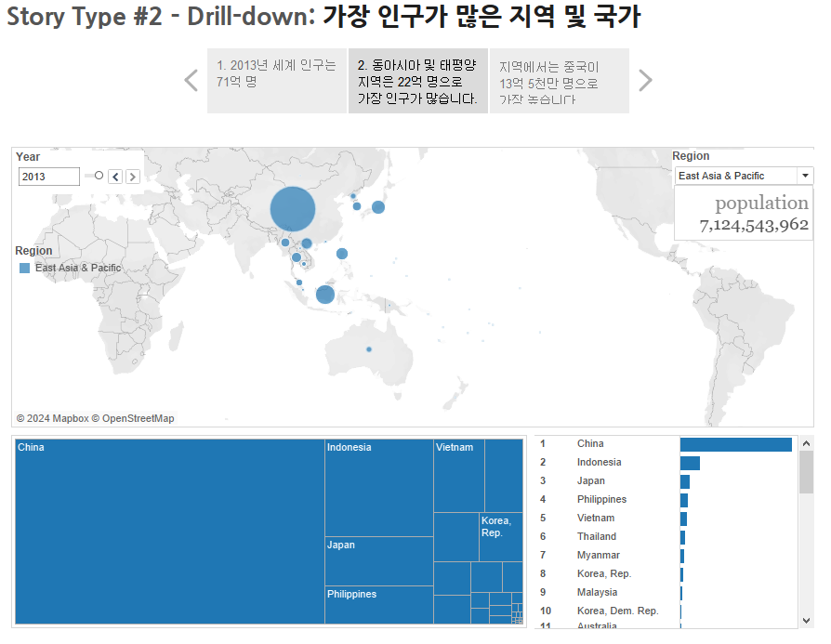The image size is (831, 644).
Task: Click the Year 2013 input field
Action: [48, 177]
